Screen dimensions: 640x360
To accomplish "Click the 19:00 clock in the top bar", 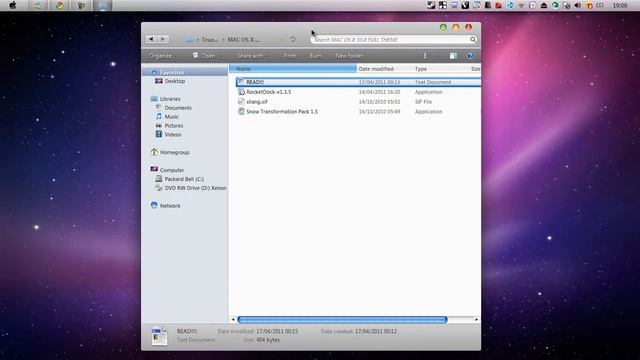I will pos(620,5).
